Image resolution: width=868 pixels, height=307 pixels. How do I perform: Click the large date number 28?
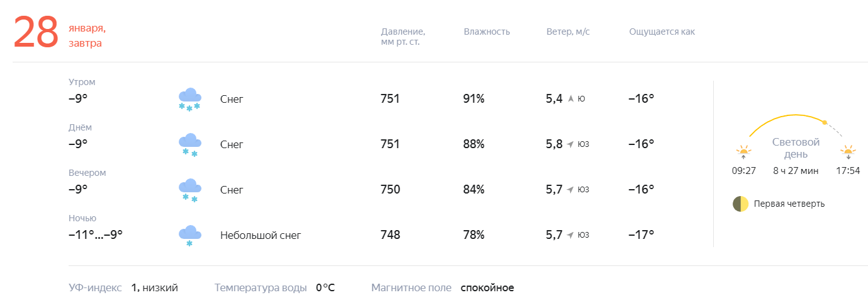coord(36,32)
